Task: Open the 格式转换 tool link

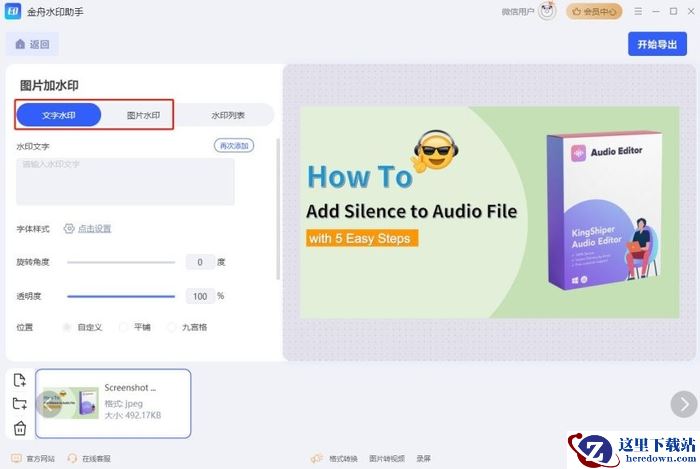Action: 343,458
